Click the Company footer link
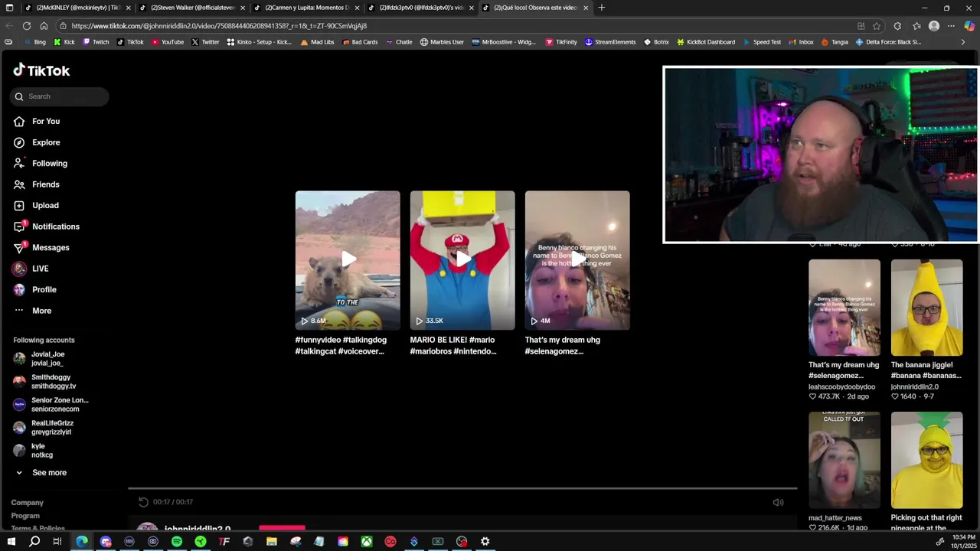The width and height of the screenshot is (980, 551). coord(28,503)
